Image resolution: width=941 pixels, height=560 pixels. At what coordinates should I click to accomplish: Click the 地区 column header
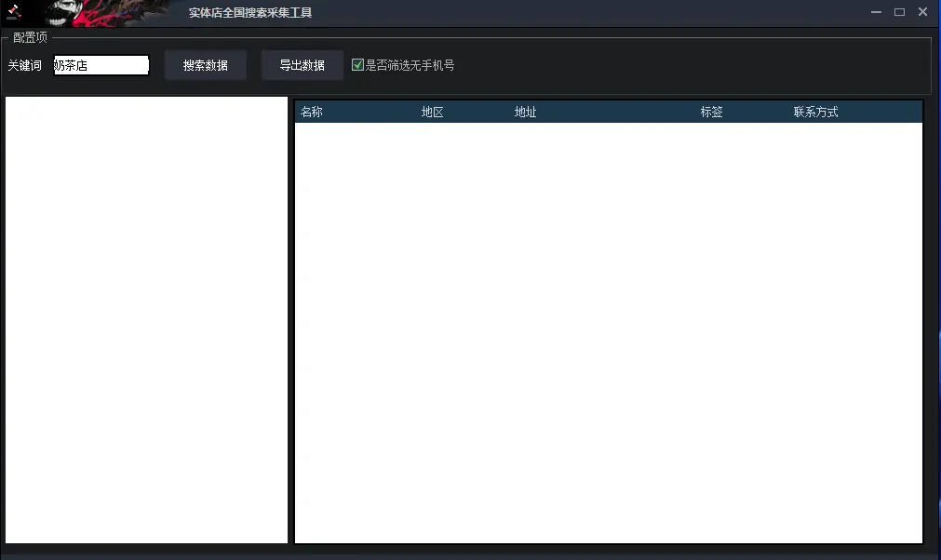coord(432,113)
